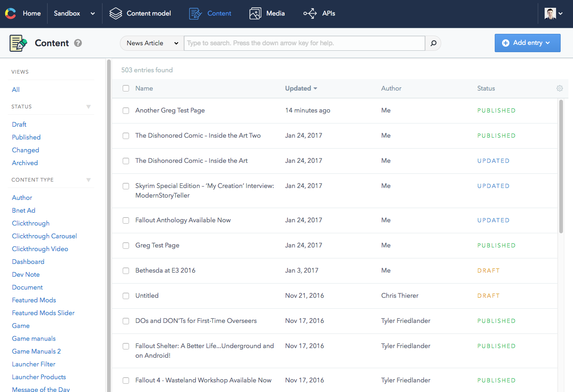Open the user avatar menu
The height and width of the screenshot is (392, 573).
tap(553, 13)
